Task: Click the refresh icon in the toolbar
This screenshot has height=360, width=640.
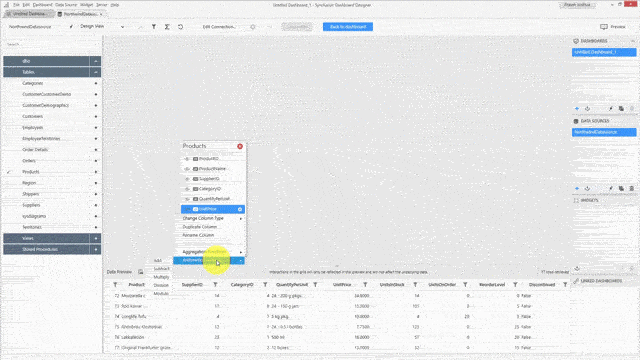Action: pyautogui.click(x=180, y=27)
